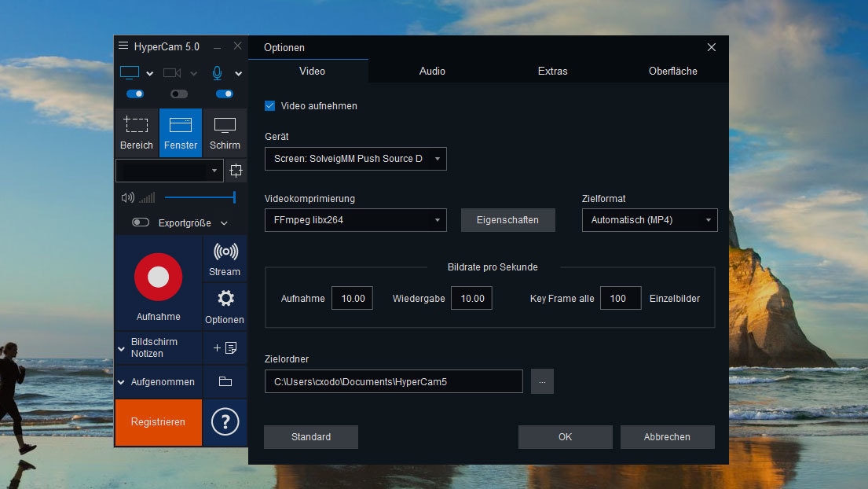The image size is (868, 489).
Task: Open the recordings folder icon
Action: [x=225, y=381]
